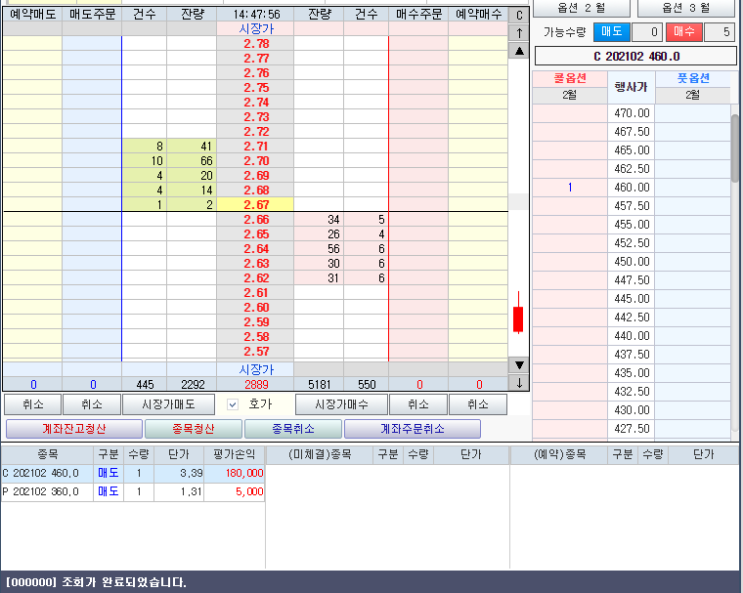Move price ladder down with black triangle
Viewport: 743px width, 593px height.
point(519,365)
